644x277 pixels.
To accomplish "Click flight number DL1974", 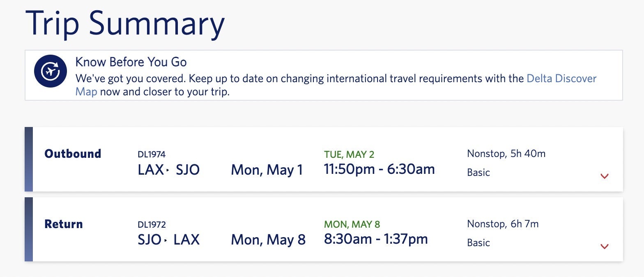I will click(152, 155).
